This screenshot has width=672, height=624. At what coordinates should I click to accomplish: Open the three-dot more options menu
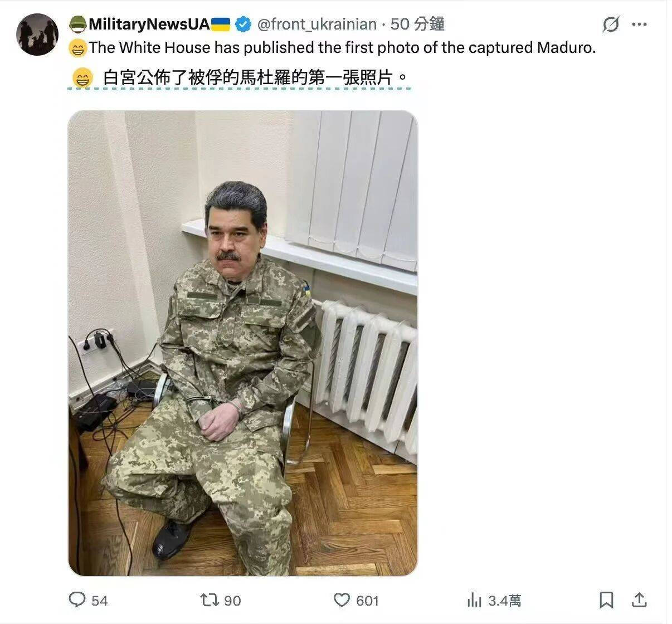tap(639, 24)
